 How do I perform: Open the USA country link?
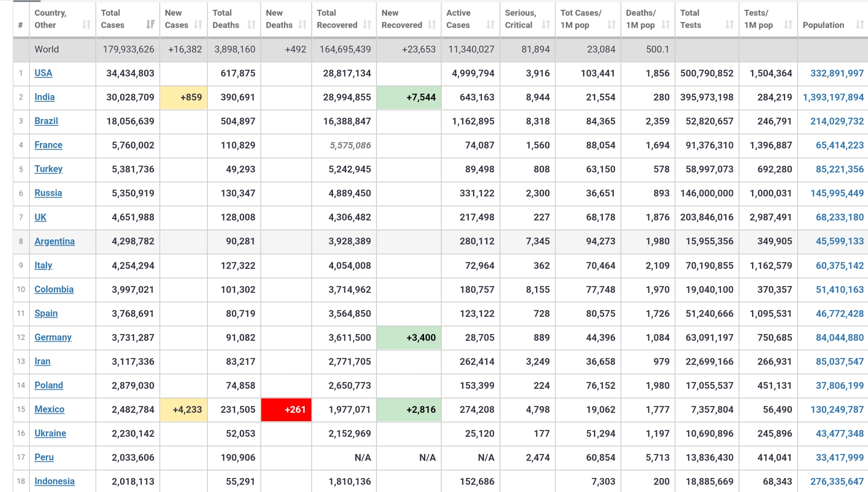pyautogui.click(x=43, y=73)
